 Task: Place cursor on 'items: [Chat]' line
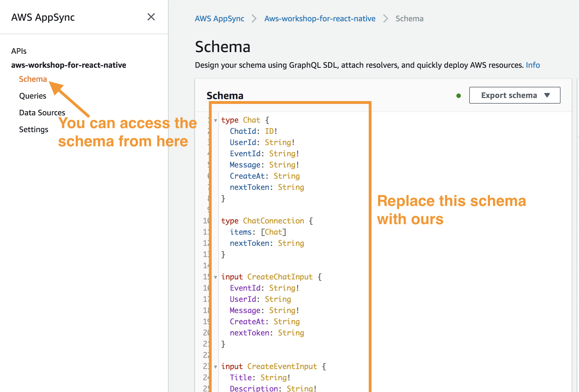pyautogui.click(x=258, y=232)
